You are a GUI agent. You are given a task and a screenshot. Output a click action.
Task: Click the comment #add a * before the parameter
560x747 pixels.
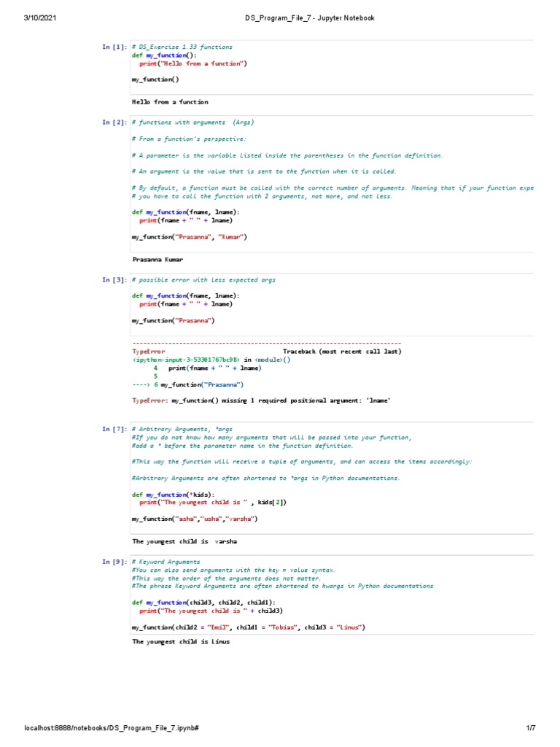click(242, 446)
